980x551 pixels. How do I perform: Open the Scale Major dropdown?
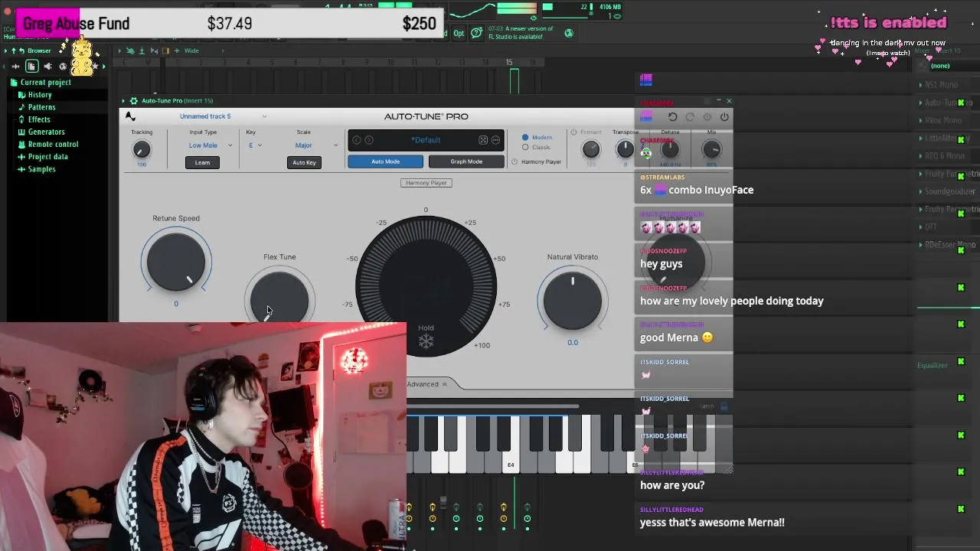click(x=315, y=145)
